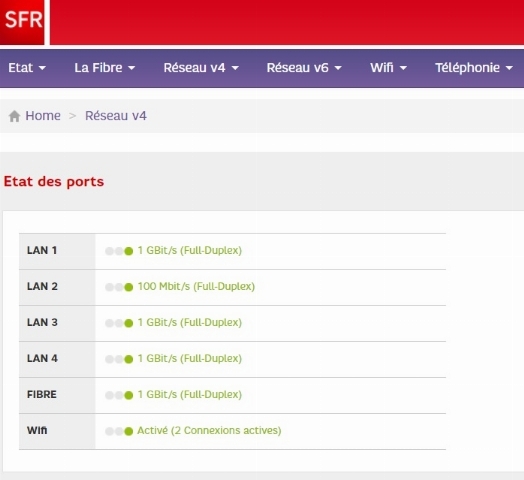Select the LAN 2 100 Mbit/s status text
Viewport: 524px width, 480px height.
pyautogui.click(x=196, y=286)
